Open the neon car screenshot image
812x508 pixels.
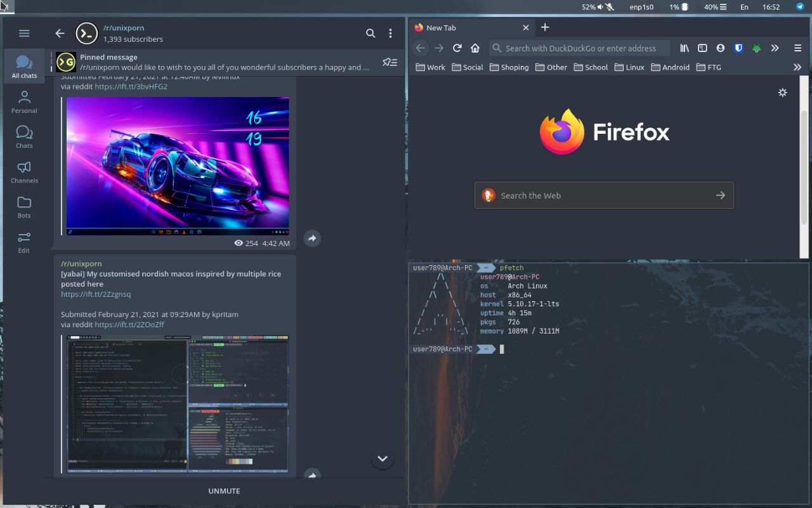click(x=178, y=166)
